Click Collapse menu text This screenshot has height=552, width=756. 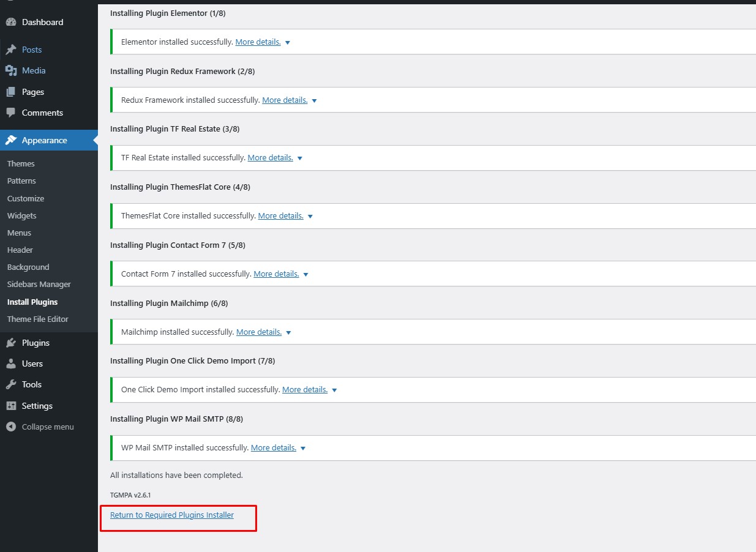coord(48,427)
